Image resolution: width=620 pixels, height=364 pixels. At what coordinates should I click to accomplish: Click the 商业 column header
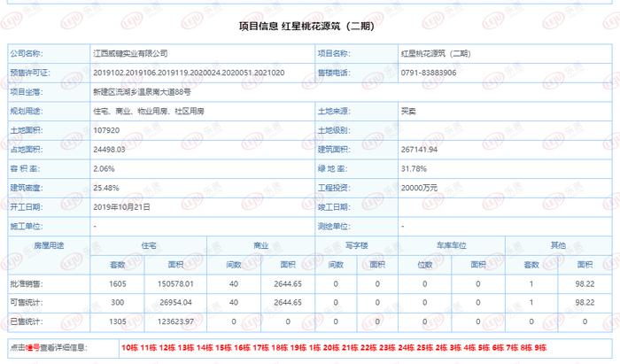261,245
